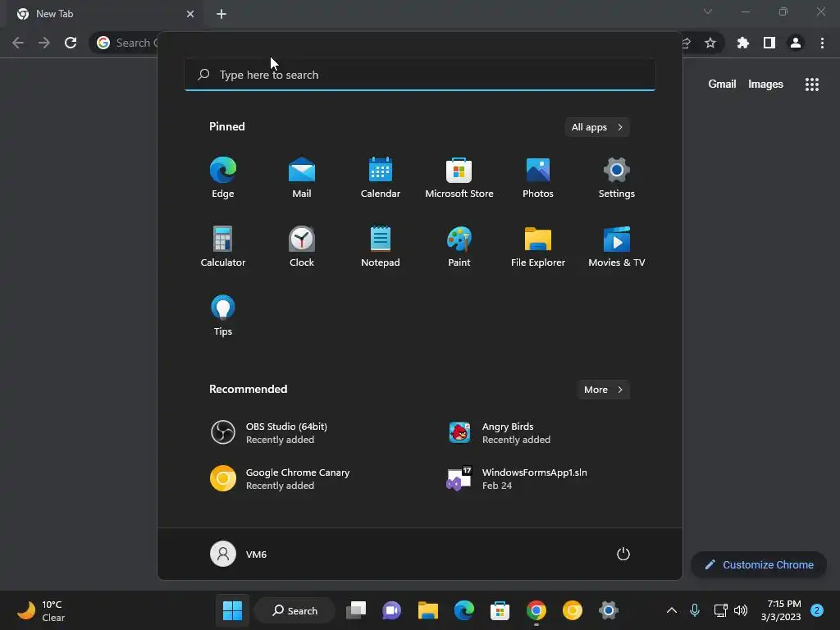Show hidden system tray icons
840x630 pixels.
(x=671, y=610)
